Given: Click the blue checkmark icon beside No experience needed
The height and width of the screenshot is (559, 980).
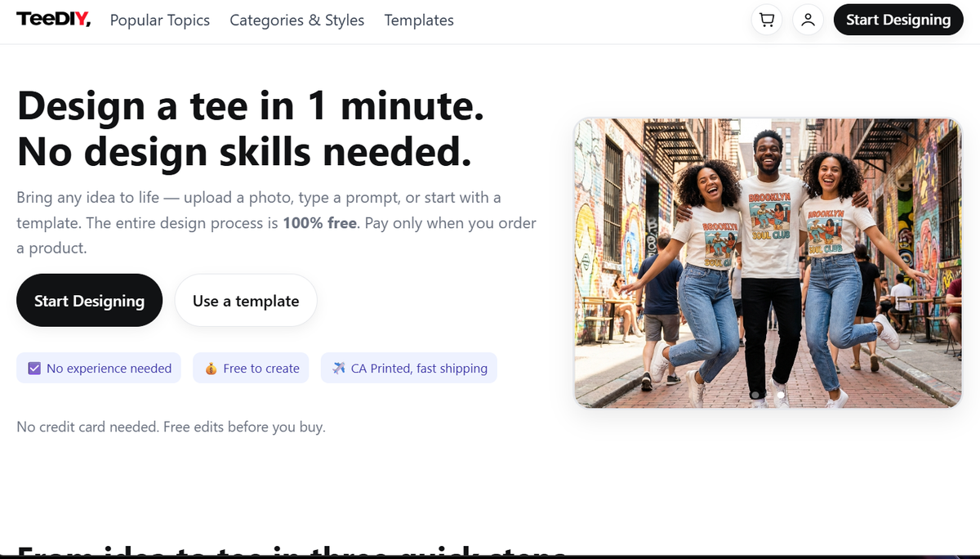Looking at the screenshot, I should (x=34, y=368).
